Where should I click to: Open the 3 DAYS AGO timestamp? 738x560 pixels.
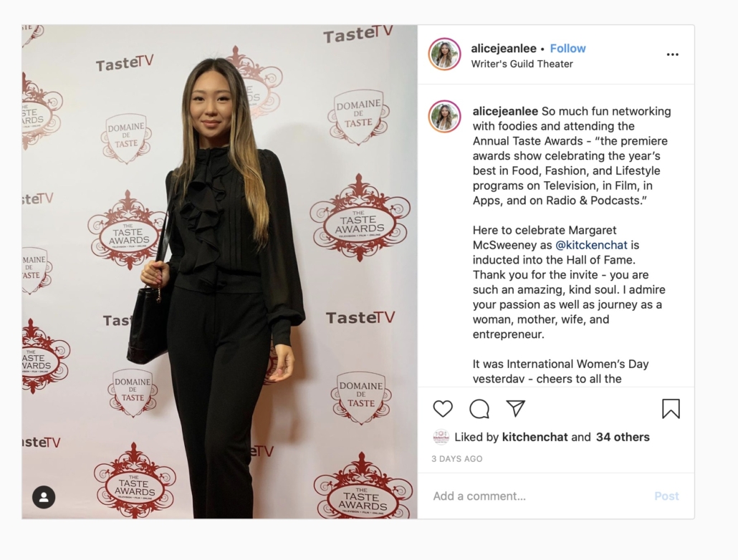457,459
